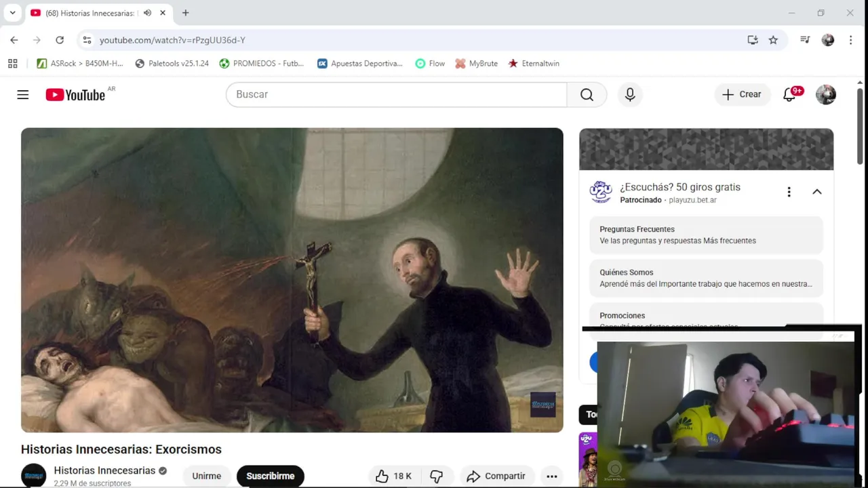
Task: Open ad options three-dot menu
Action: coord(789,192)
